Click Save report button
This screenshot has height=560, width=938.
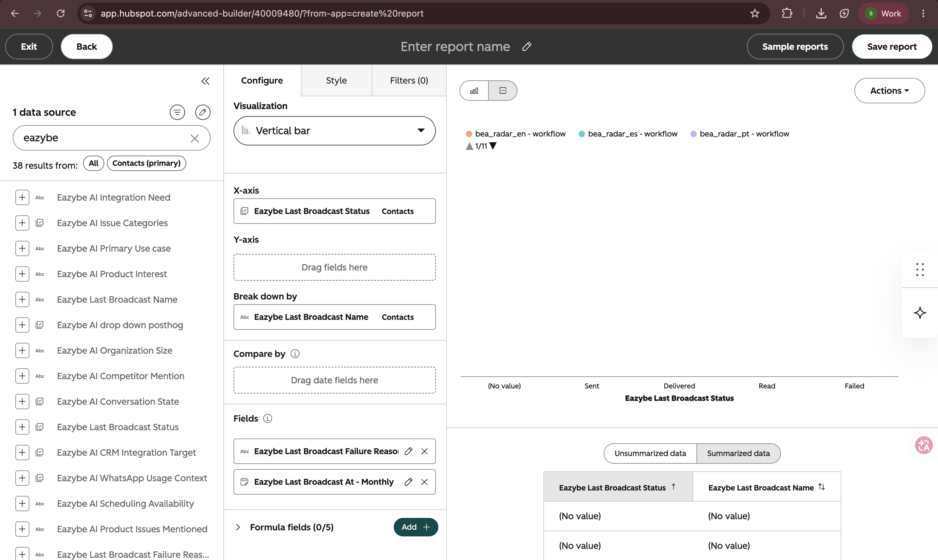click(891, 47)
